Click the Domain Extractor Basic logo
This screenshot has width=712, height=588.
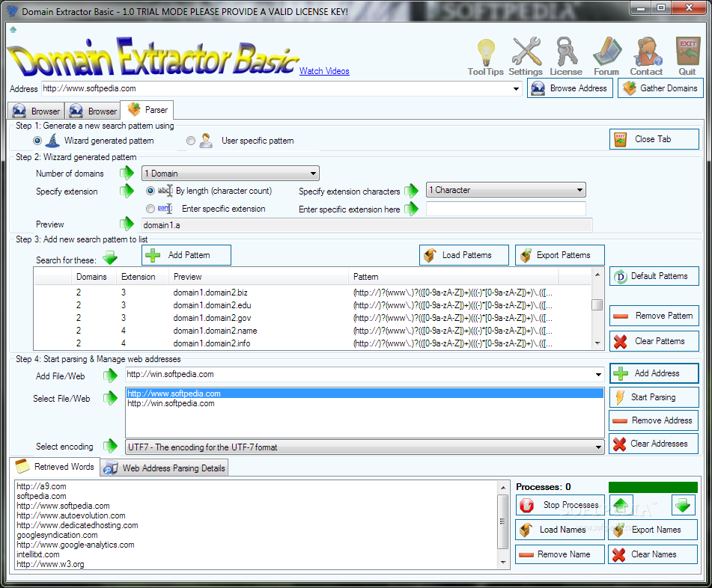point(153,58)
